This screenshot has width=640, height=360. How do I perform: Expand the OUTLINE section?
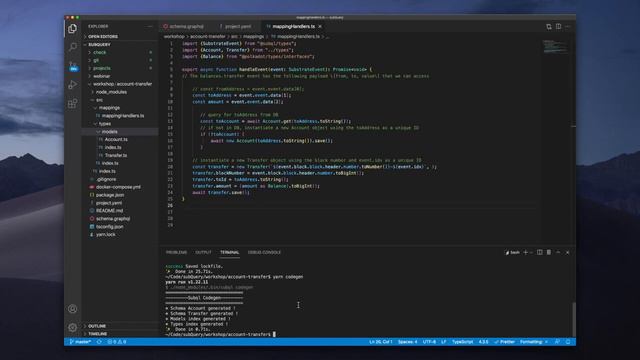[97, 326]
